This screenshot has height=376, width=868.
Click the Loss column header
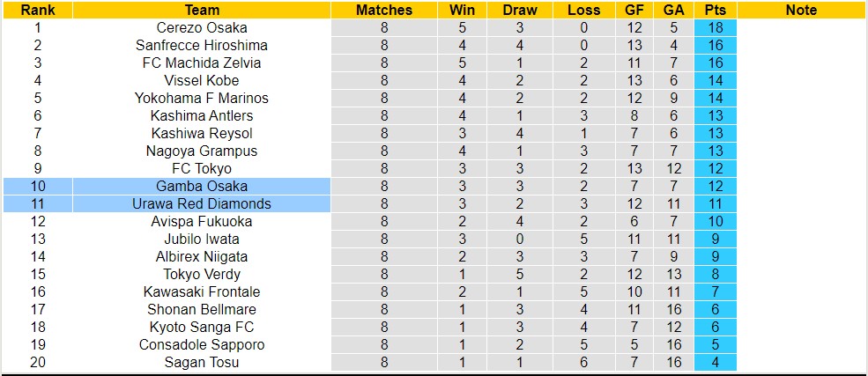(x=583, y=11)
